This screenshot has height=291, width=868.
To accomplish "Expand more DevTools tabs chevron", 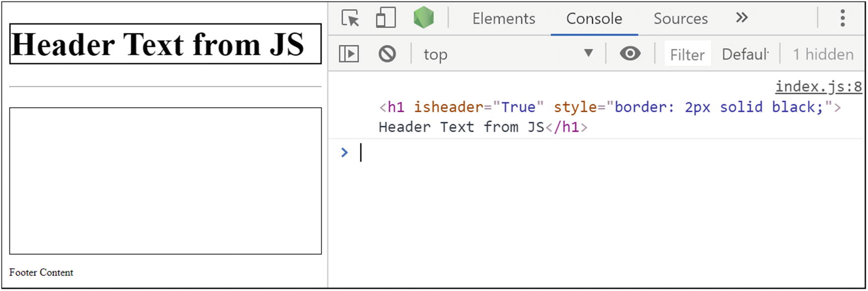I will 741,18.
